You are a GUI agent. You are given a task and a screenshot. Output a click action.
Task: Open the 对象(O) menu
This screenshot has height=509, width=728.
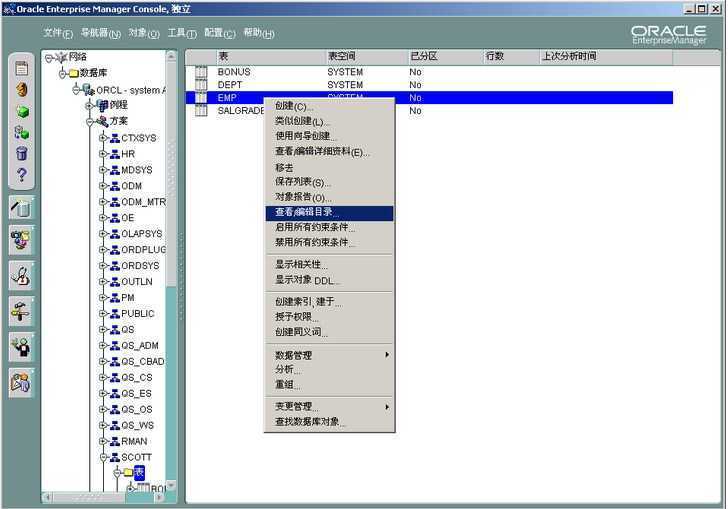coord(144,33)
